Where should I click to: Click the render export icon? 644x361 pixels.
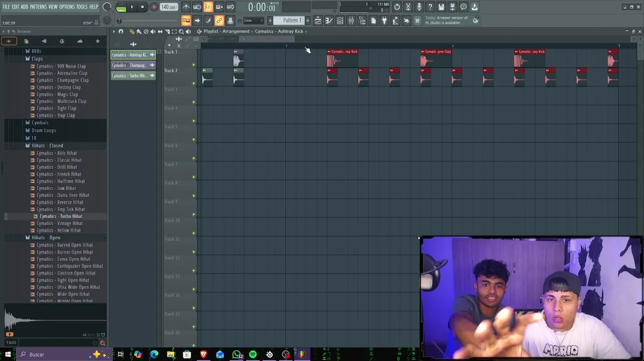click(x=452, y=7)
